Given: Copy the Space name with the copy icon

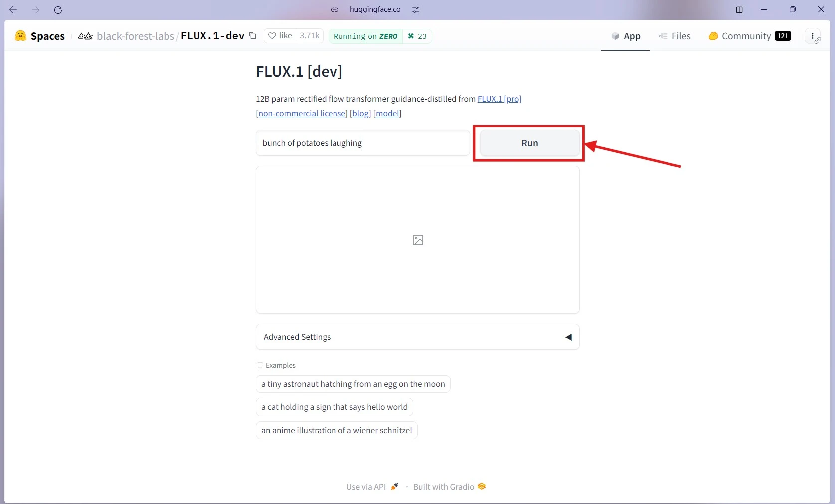Looking at the screenshot, I should click(x=253, y=36).
